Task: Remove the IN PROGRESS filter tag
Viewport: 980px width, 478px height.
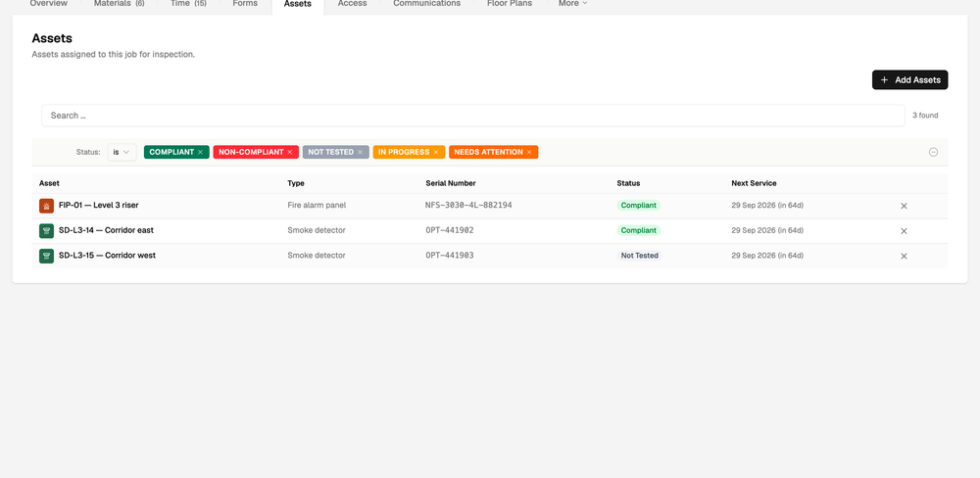Action: (x=436, y=152)
